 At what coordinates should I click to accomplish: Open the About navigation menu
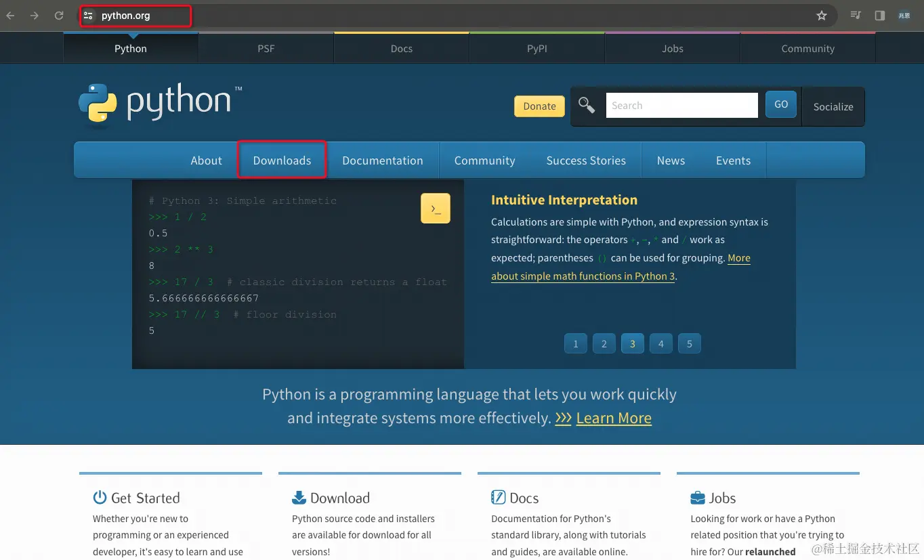(x=206, y=160)
